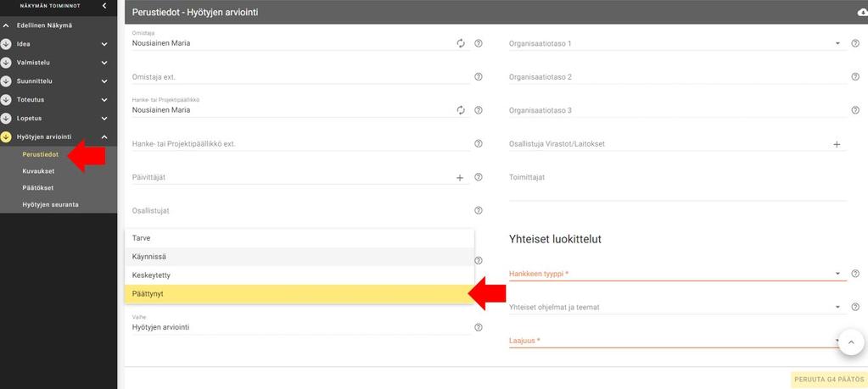Click the Toteutus phase circle icon

click(x=6, y=99)
